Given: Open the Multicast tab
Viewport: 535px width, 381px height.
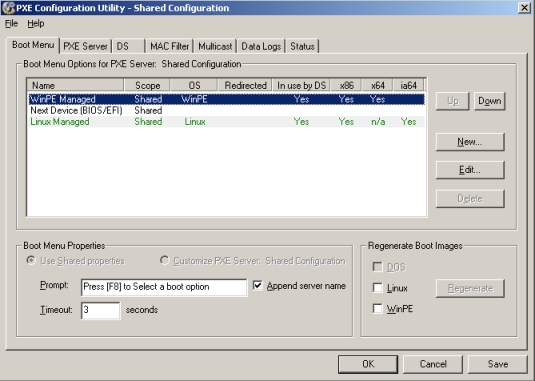Looking at the screenshot, I should click(x=215, y=46).
